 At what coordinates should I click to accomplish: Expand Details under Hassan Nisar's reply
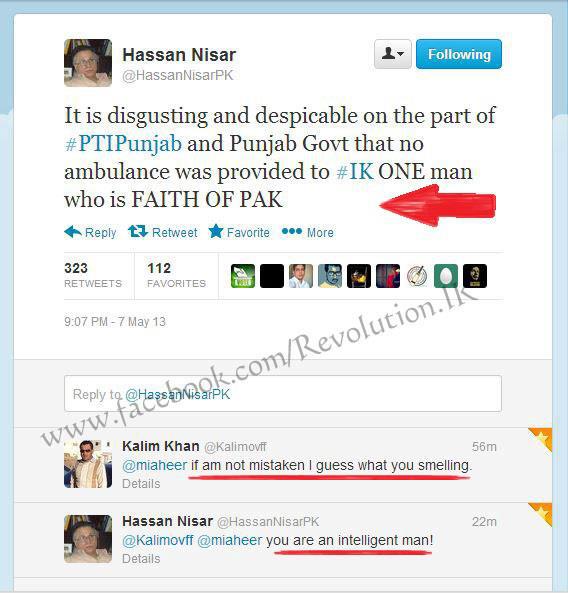141,559
